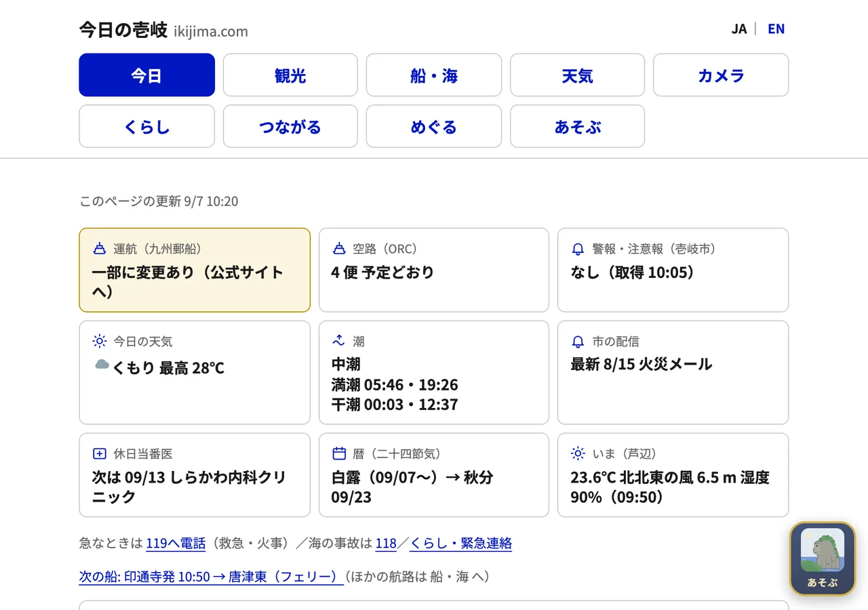Click the calendar icon beside 暦
This screenshot has height=610, width=868.
(x=339, y=453)
